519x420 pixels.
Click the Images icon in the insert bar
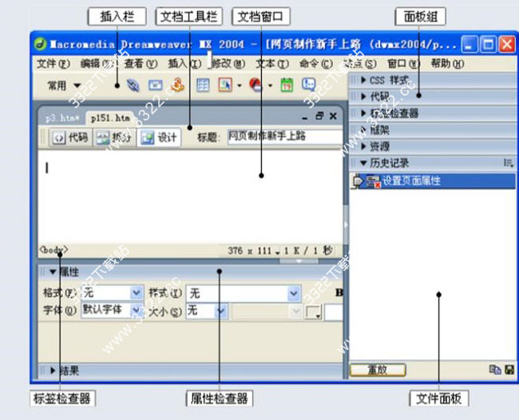tap(225, 85)
